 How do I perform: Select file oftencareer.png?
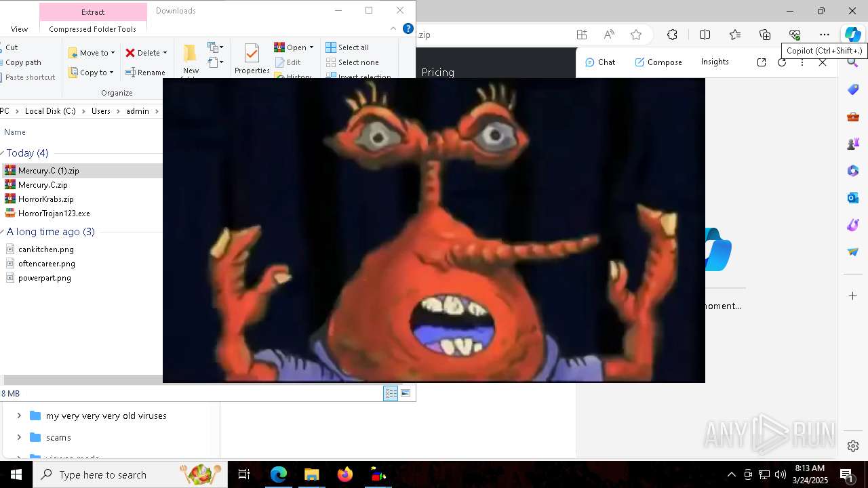(x=46, y=264)
